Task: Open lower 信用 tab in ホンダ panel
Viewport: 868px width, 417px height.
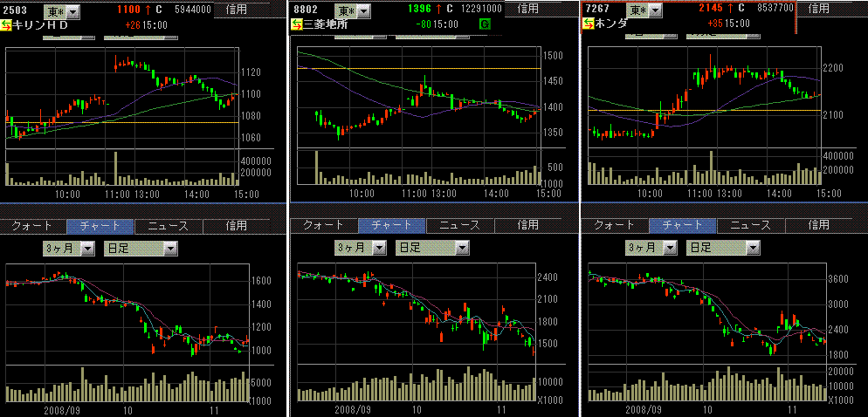Action: pyautogui.click(x=819, y=224)
